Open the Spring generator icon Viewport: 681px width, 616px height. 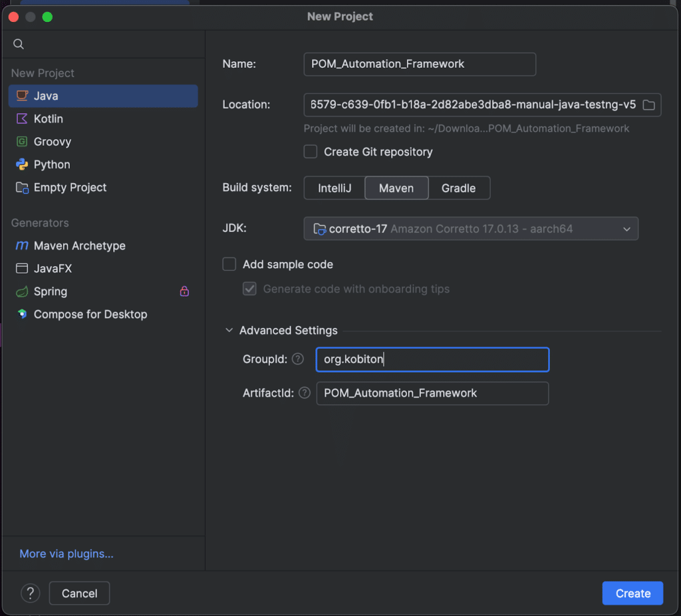pyautogui.click(x=22, y=291)
